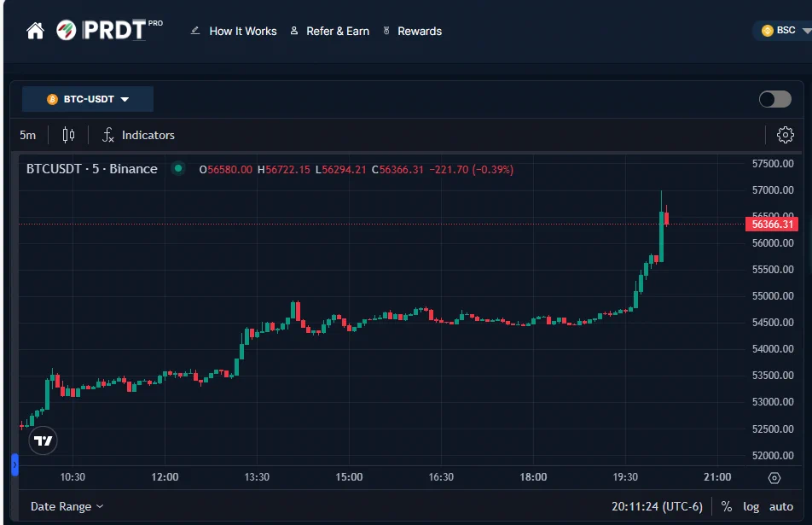Click the high value H56722.15
This screenshot has width=812, height=525.
click(284, 170)
